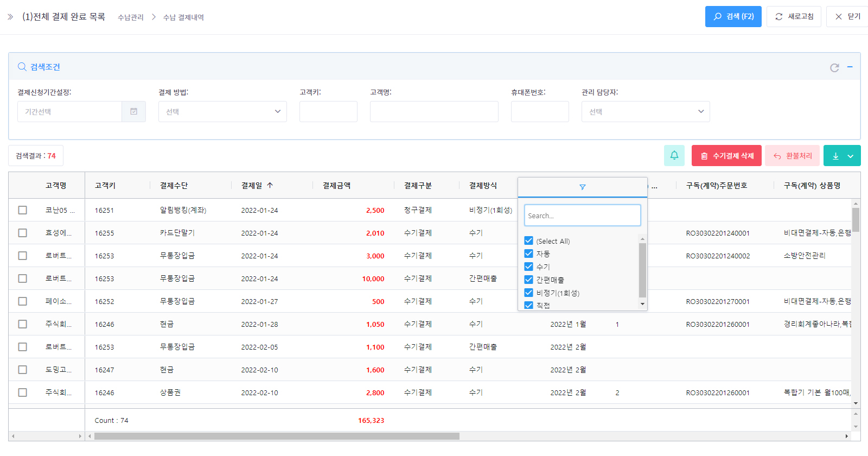Click the download arrow icon button
Screen dimensions: 868x456
coord(835,156)
